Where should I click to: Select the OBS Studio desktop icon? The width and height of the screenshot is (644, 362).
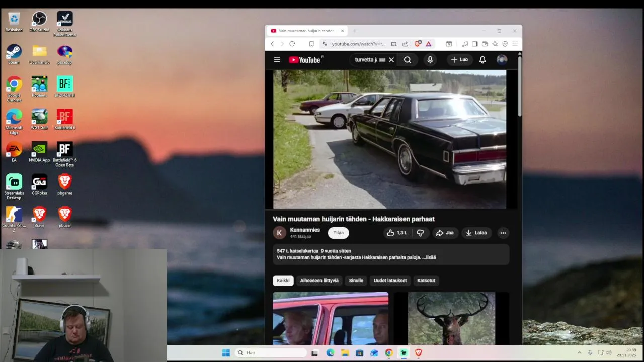(x=39, y=22)
